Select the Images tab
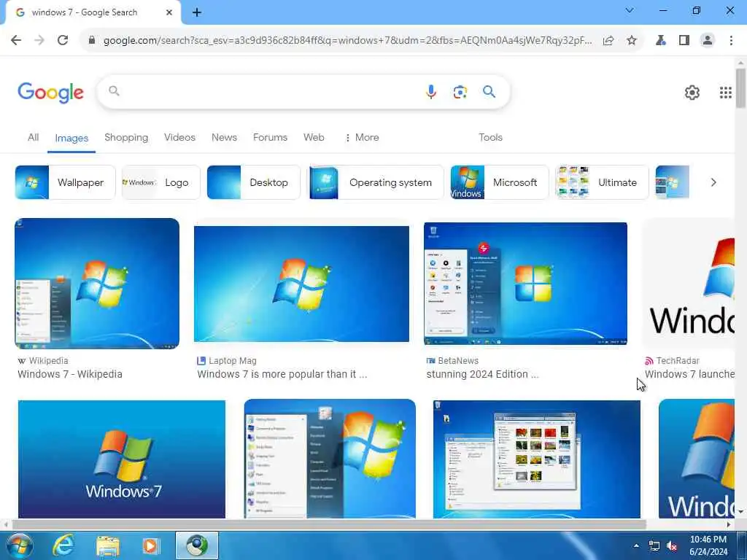The image size is (747, 560). (x=71, y=138)
